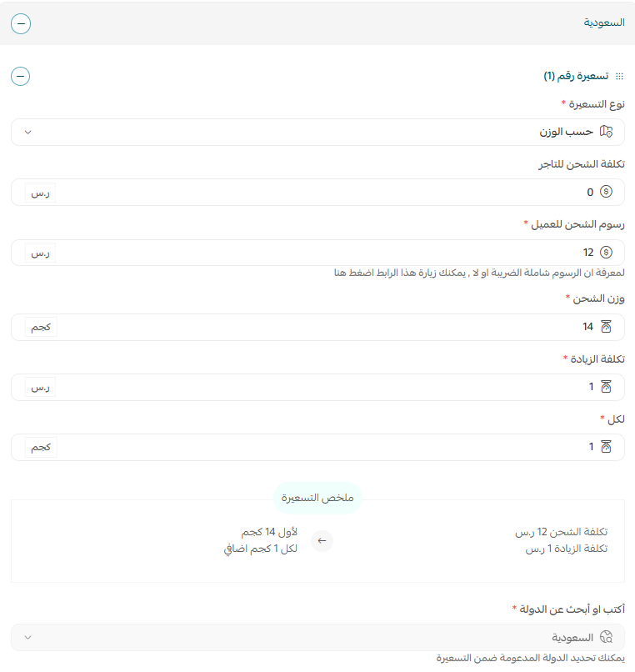The height and width of the screenshot is (672, 635).
Task: Click the arrow icon inside the pricing summary
Action: click(322, 541)
